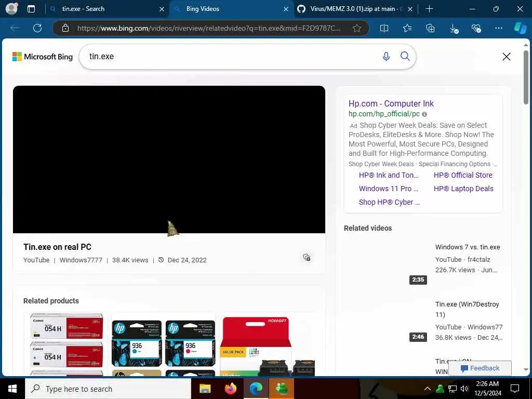This screenshot has width=532, height=399.
Task: Refresh the current page
Action: [37, 28]
